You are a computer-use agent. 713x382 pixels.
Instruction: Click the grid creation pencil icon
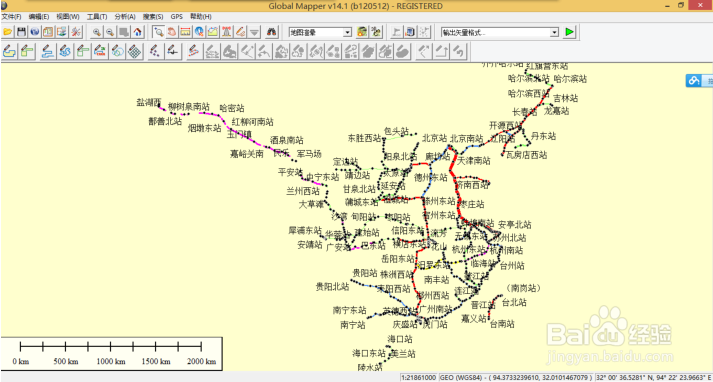click(x=135, y=51)
